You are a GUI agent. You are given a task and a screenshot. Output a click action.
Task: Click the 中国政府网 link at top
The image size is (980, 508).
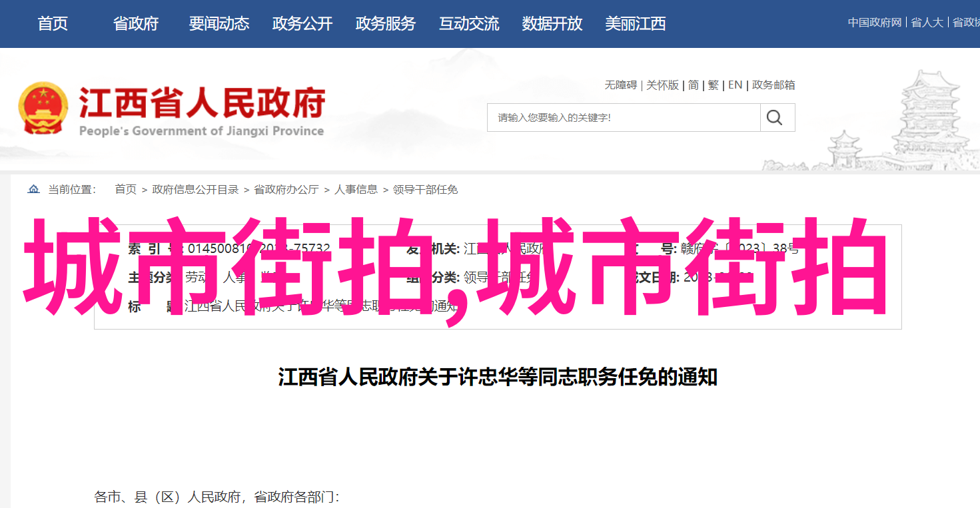875,23
